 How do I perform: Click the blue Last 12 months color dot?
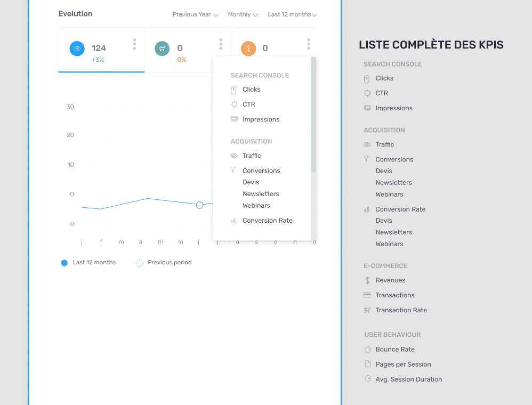64,262
